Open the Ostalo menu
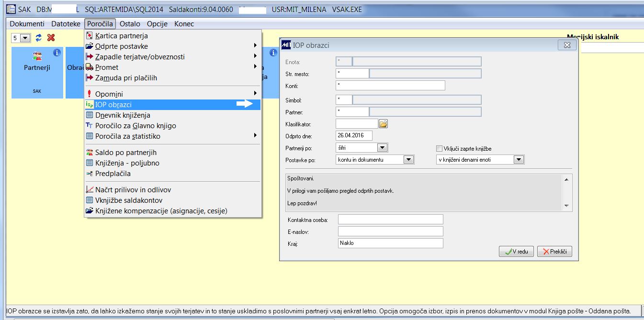 [x=130, y=23]
